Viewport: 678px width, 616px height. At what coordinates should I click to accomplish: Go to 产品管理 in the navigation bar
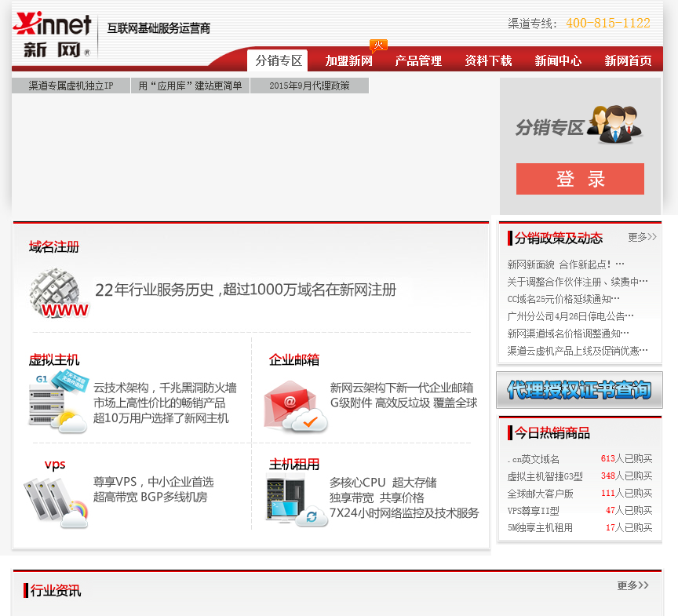pyautogui.click(x=418, y=61)
